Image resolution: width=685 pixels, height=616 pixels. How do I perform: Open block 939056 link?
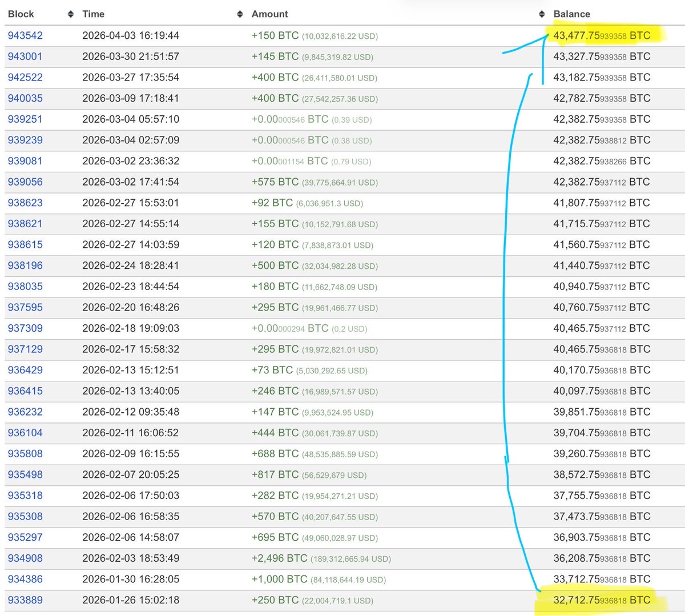pos(25,182)
